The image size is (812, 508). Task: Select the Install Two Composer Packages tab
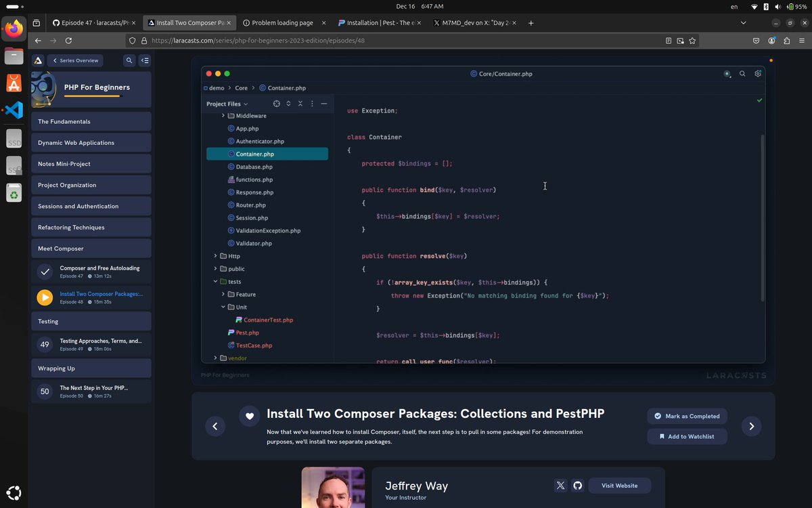pos(189,23)
